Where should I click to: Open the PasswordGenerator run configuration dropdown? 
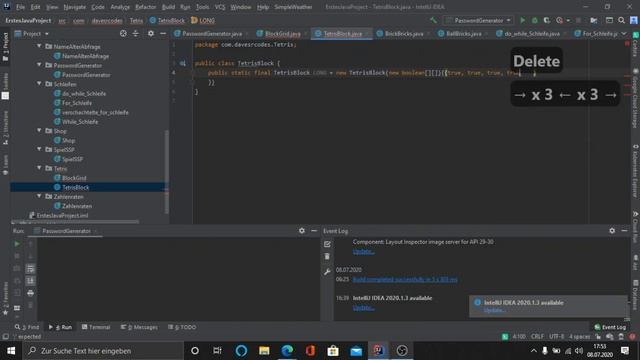[479, 20]
